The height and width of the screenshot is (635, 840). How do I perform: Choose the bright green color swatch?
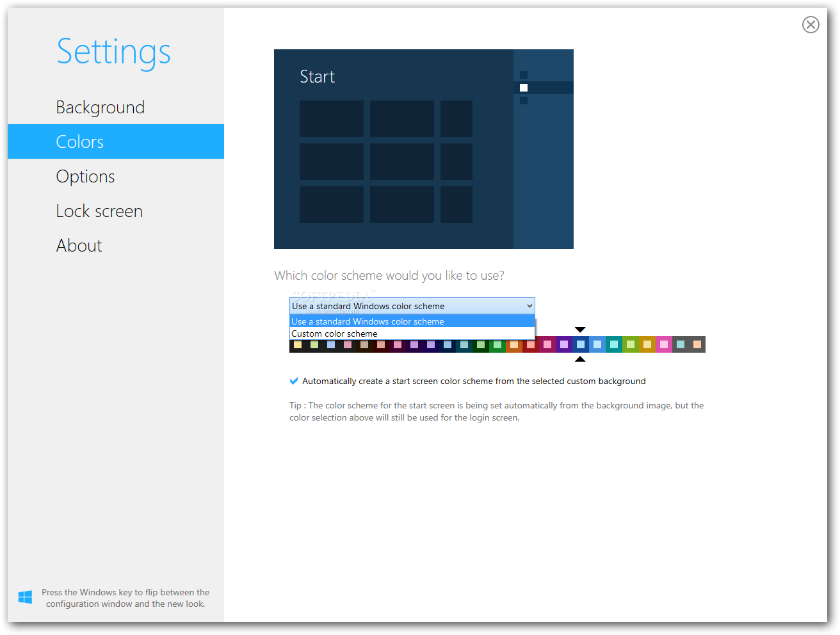click(497, 344)
